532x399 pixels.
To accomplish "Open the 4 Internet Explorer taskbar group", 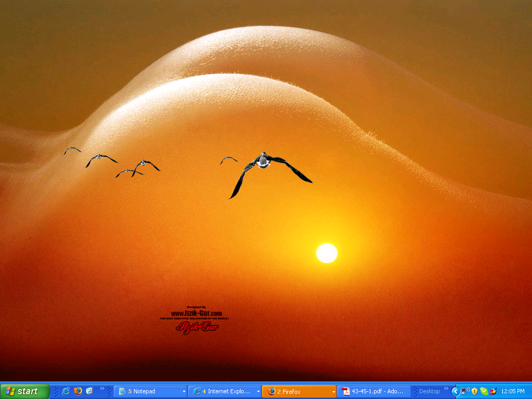I will pyautogui.click(x=224, y=391).
